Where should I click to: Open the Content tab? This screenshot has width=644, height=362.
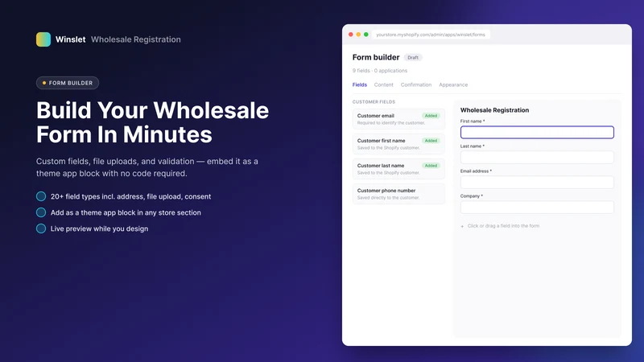(384, 84)
